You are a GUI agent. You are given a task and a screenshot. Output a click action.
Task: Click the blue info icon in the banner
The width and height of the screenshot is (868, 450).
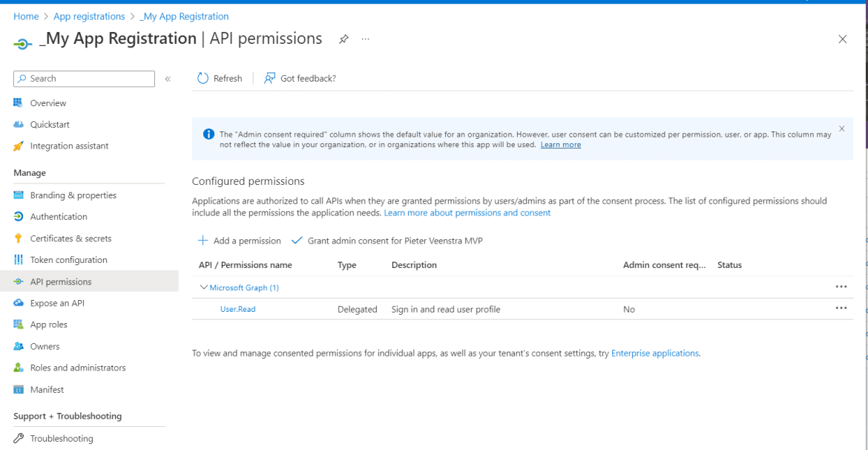(208, 134)
